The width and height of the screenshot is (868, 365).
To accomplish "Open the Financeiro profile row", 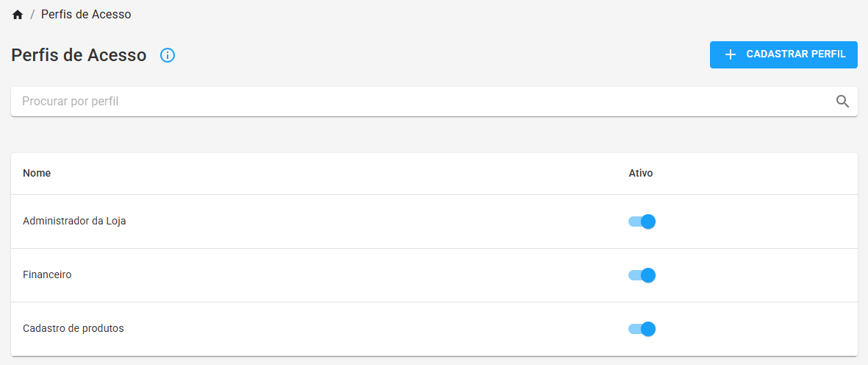I will coord(434,275).
